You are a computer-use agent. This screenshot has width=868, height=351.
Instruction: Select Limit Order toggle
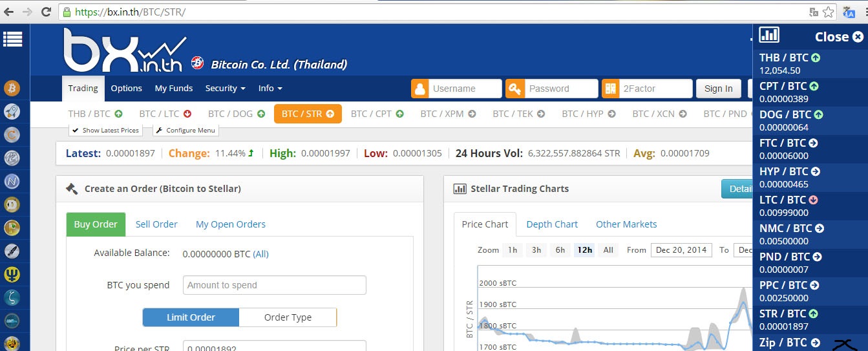[x=191, y=317]
